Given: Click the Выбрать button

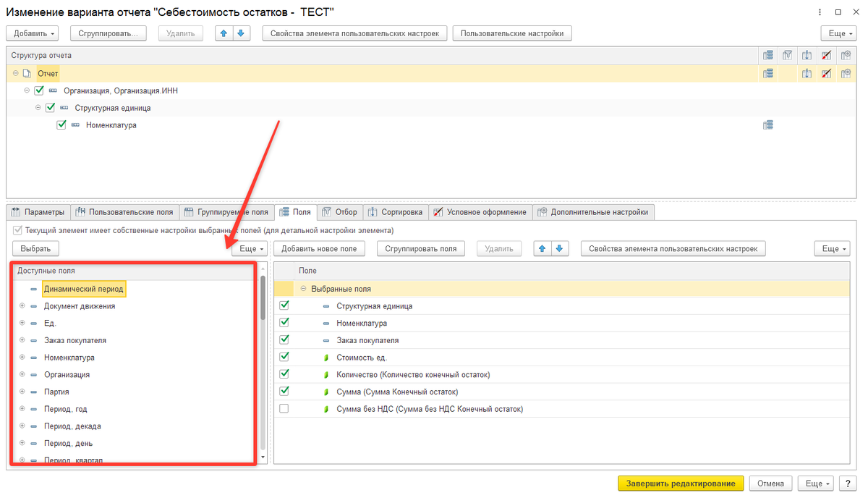Looking at the screenshot, I should [x=35, y=248].
